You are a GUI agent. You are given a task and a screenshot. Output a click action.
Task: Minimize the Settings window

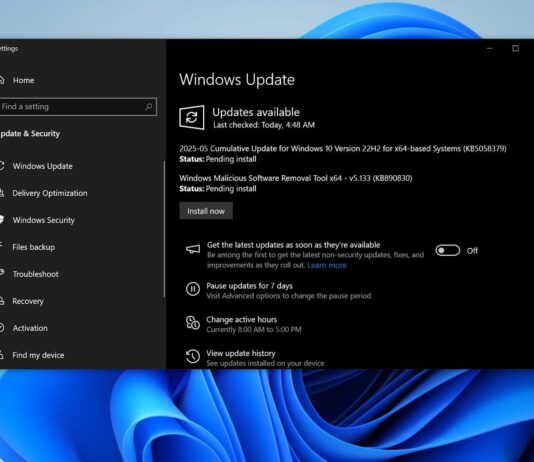click(x=490, y=48)
